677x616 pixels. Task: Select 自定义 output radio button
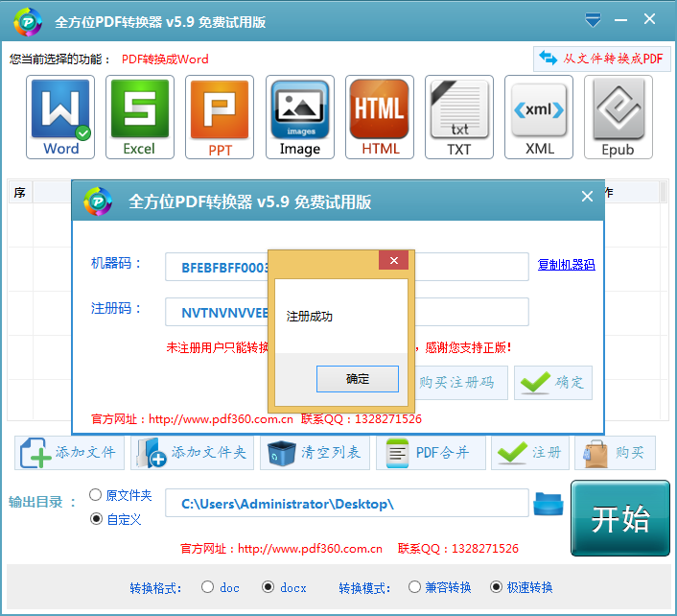coord(96,519)
